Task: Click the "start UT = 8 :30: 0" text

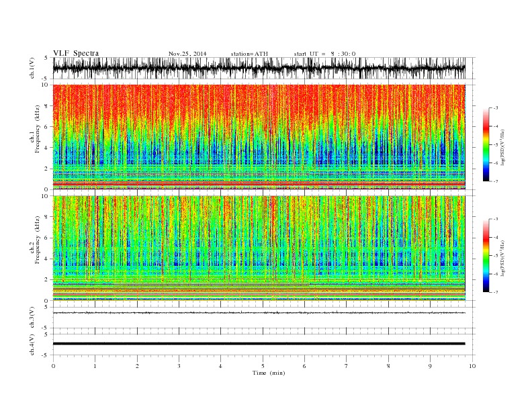Action: click(324, 54)
